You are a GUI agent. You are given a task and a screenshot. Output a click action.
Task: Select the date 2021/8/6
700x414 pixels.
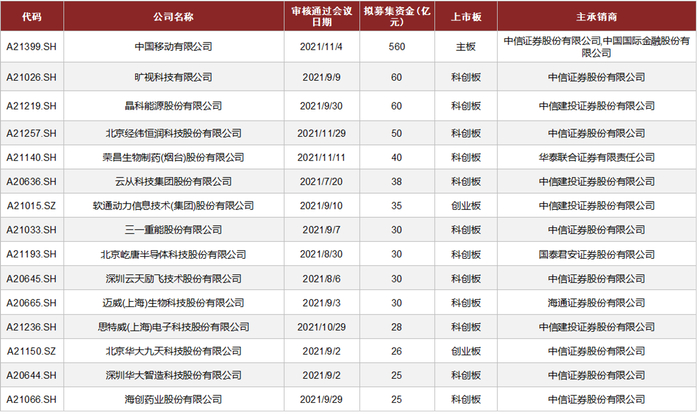coord(321,279)
